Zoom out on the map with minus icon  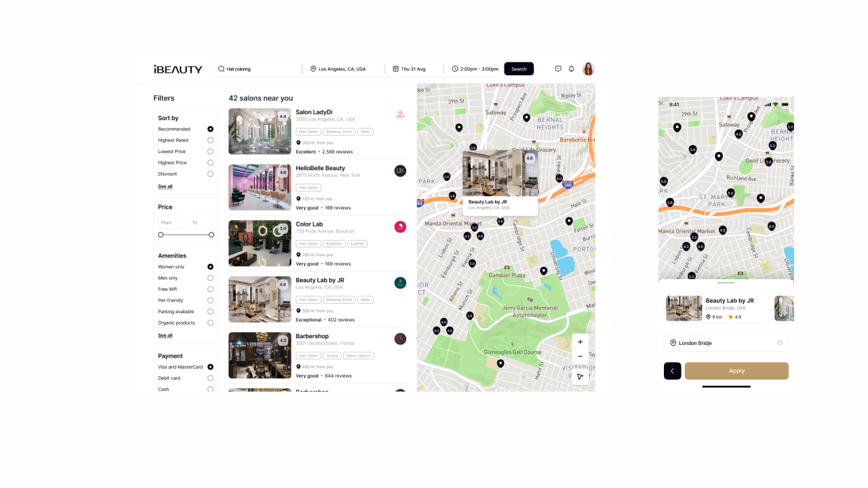click(x=580, y=356)
